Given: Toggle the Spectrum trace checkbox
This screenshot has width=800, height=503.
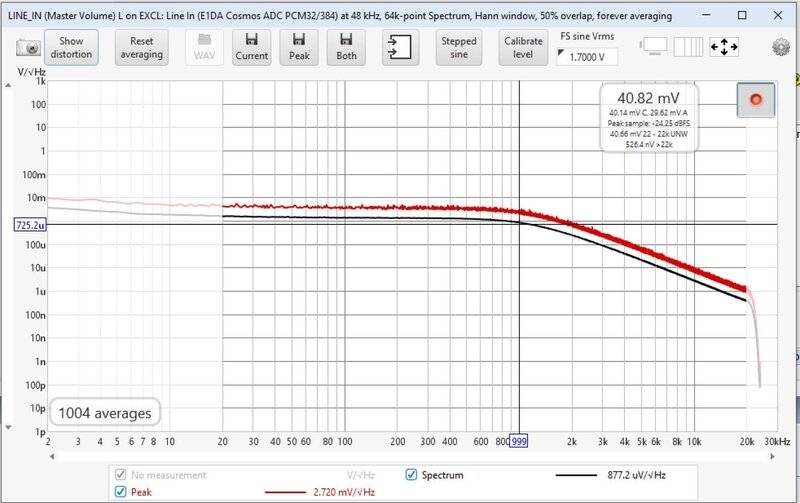Looking at the screenshot, I should pyautogui.click(x=411, y=475).
